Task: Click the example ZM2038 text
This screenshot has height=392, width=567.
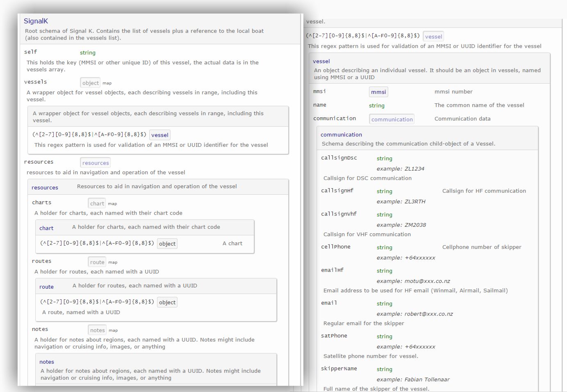Action: pyautogui.click(x=401, y=225)
